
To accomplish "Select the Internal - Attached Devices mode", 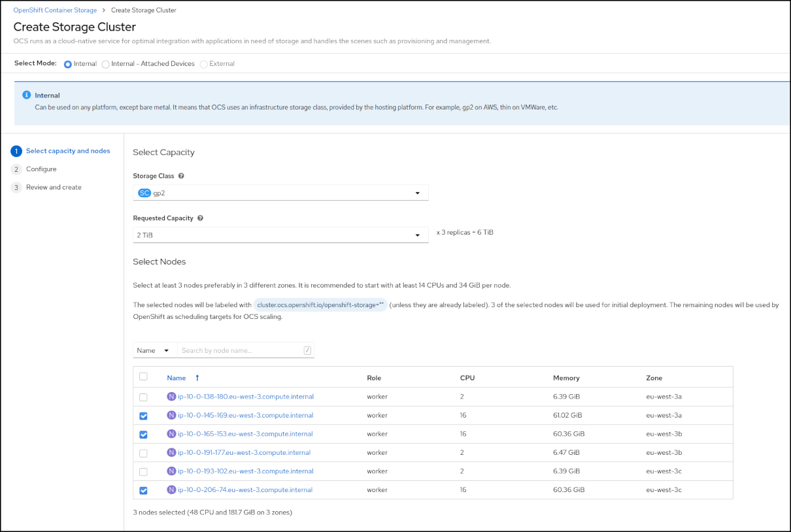I will coord(105,63).
